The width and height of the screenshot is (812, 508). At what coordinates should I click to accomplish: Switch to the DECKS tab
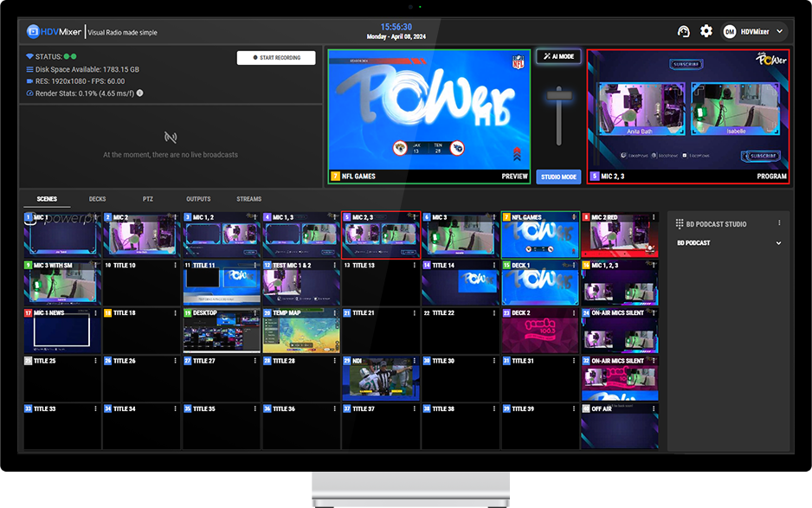(x=97, y=198)
